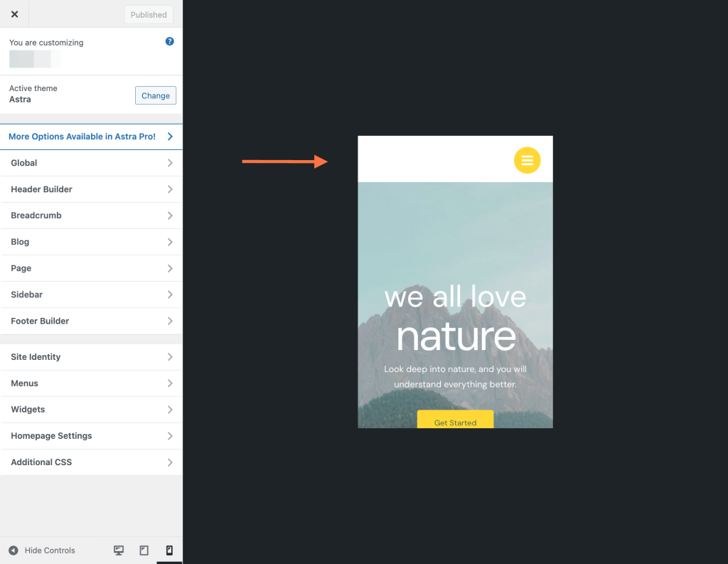Image resolution: width=728 pixels, height=564 pixels.
Task: Switch to desktop preview icon
Action: [x=119, y=550]
